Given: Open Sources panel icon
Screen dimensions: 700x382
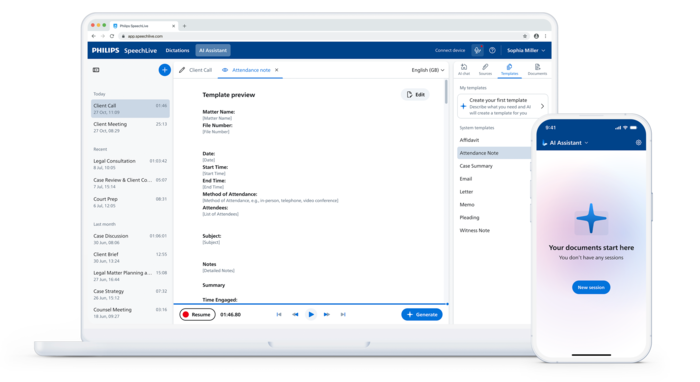Looking at the screenshot, I should pyautogui.click(x=485, y=69).
